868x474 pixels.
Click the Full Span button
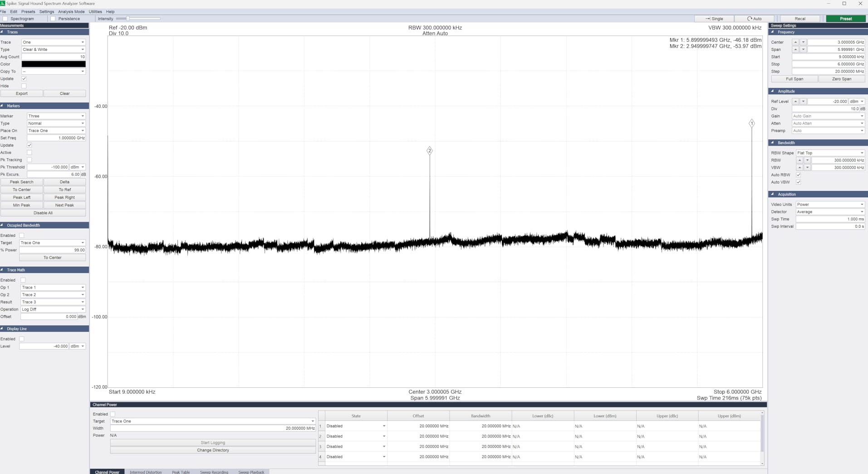[x=794, y=79]
